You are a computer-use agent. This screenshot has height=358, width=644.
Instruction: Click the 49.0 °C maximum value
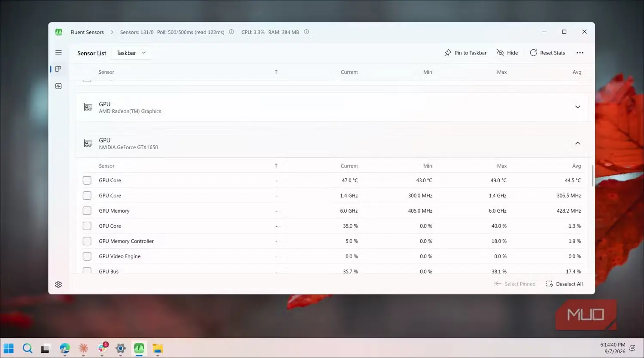coord(498,181)
